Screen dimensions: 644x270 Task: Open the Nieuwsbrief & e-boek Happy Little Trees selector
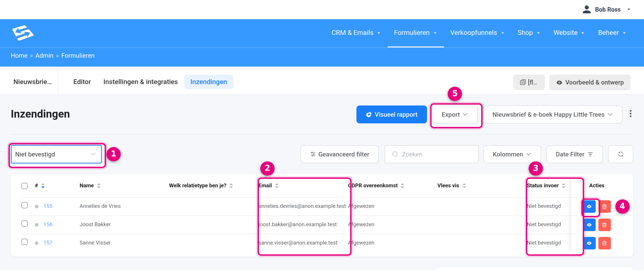(x=553, y=114)
